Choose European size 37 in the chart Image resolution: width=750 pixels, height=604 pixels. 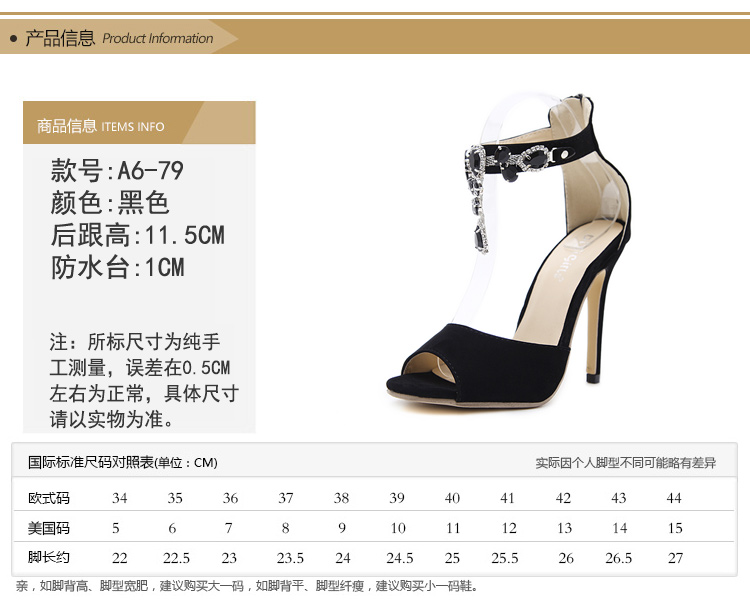pos(286,498)
